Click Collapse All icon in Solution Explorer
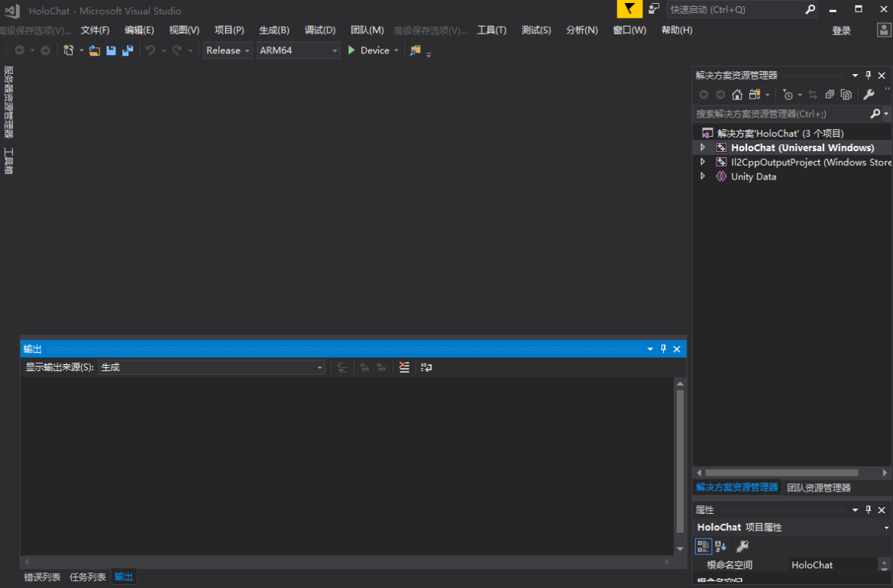 pos(830,95)
